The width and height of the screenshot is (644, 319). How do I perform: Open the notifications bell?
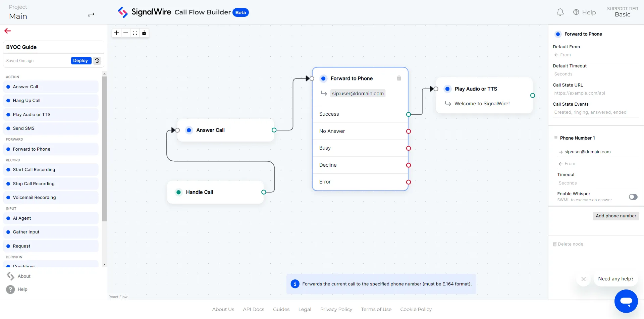pyautogui.click(x=560, y=12)
